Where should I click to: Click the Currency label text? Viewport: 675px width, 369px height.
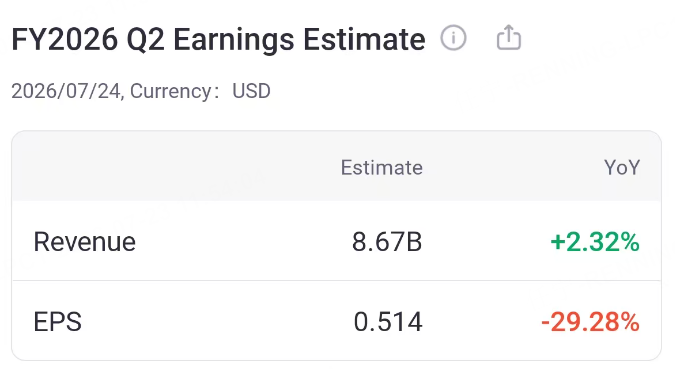click(170, 91)
